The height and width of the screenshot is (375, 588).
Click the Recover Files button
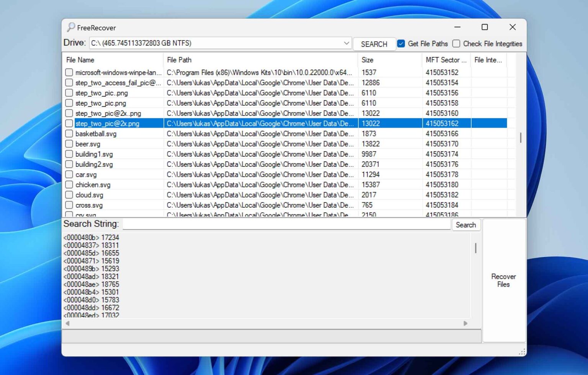pos(503,280)
